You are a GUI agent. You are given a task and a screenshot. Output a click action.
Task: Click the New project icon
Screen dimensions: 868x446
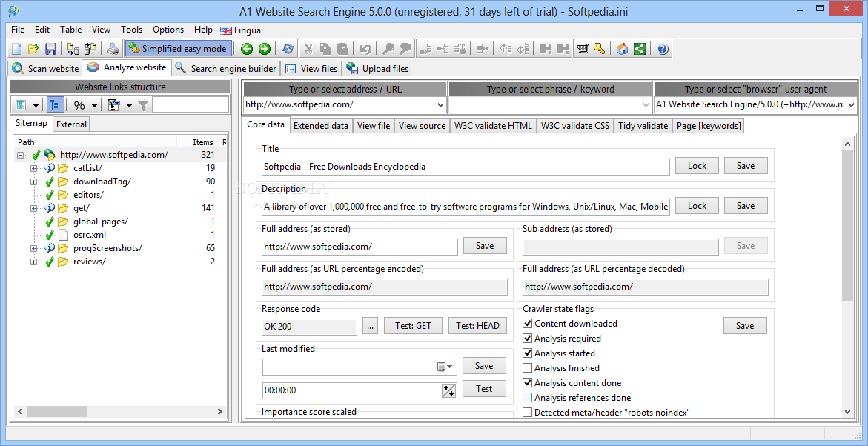pos(16,49)
